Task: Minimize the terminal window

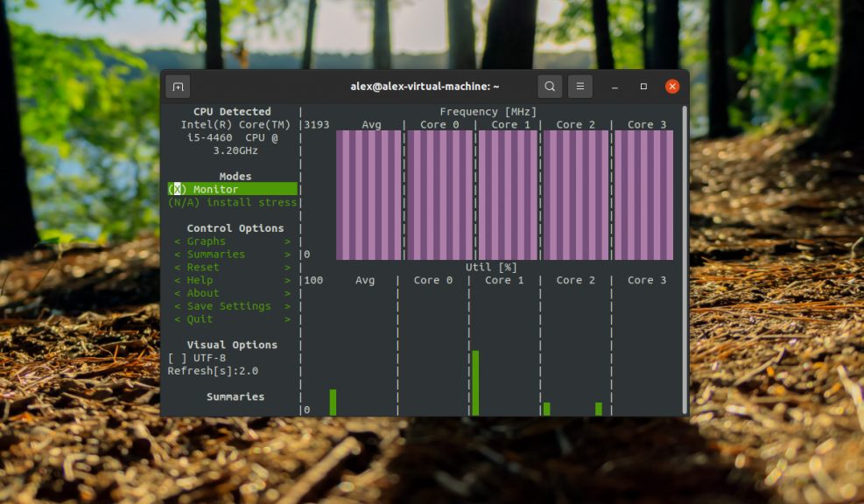Action: (x=615, y=87)
